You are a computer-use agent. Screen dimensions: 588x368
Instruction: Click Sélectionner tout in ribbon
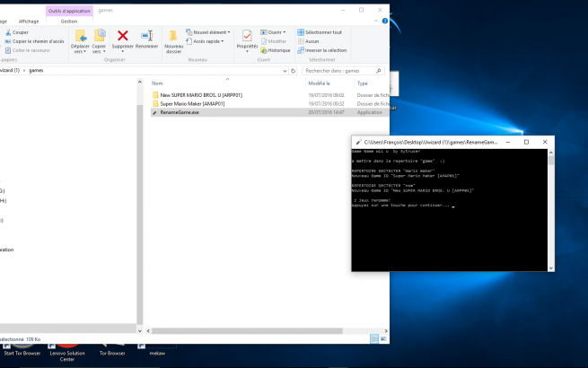point(323,32)
